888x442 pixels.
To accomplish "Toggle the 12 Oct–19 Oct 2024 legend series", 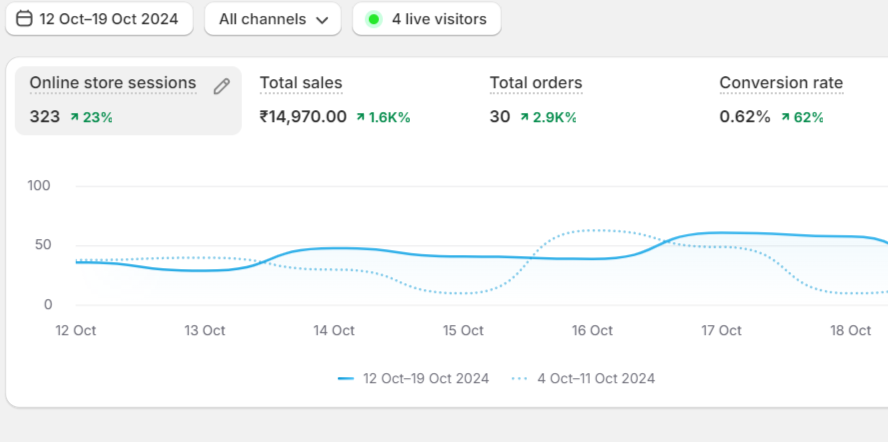I will point(426,379).
